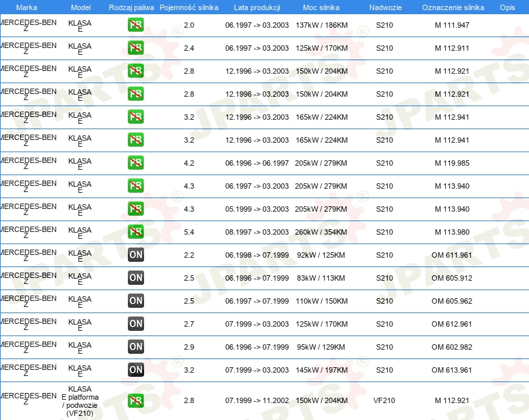This screenshot has height=420, width=529.
Task: Select engine code OM 613.961
Action: (452, 369)
